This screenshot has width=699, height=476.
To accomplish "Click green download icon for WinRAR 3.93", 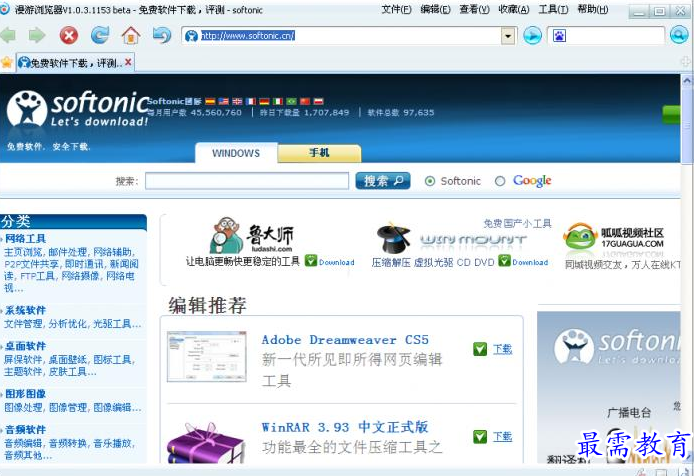I will [480, 437].
